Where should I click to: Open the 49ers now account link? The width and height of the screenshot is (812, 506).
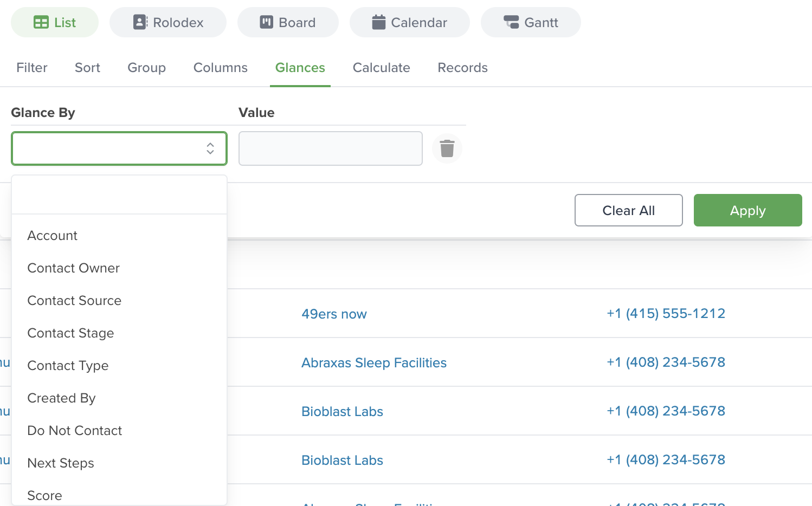334,314
